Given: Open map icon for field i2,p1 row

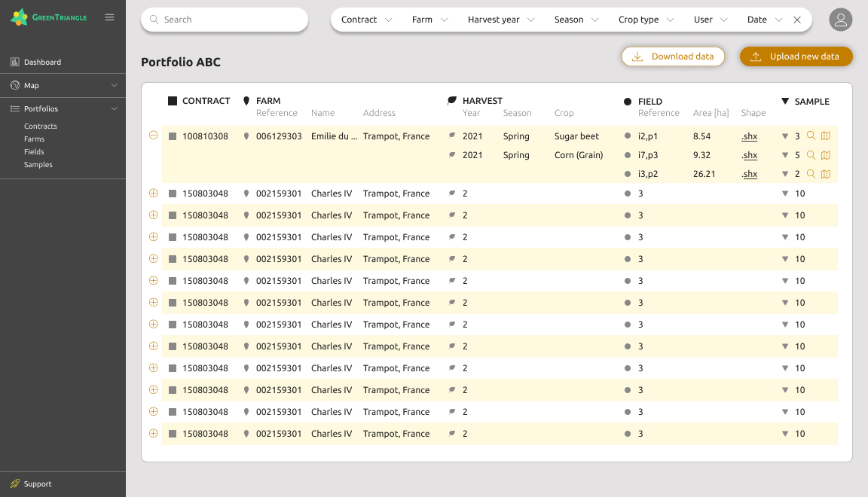Looking at the screenshot, I should coord(826,136).
